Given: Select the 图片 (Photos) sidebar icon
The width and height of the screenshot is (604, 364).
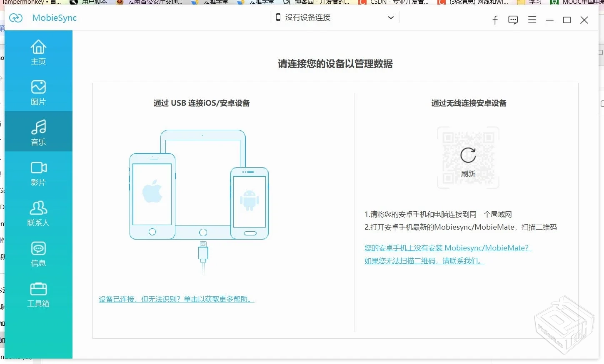Looking at the screenshot, I should [38, 92].
